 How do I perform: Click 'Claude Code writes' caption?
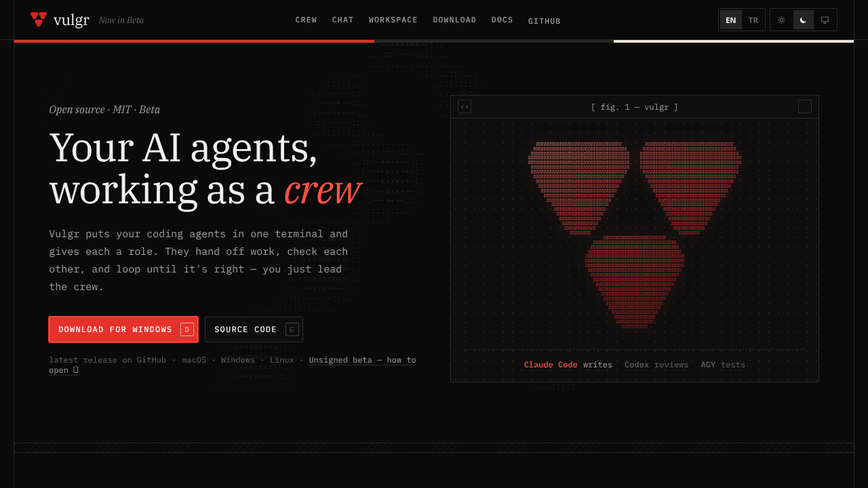click(568, 365)
